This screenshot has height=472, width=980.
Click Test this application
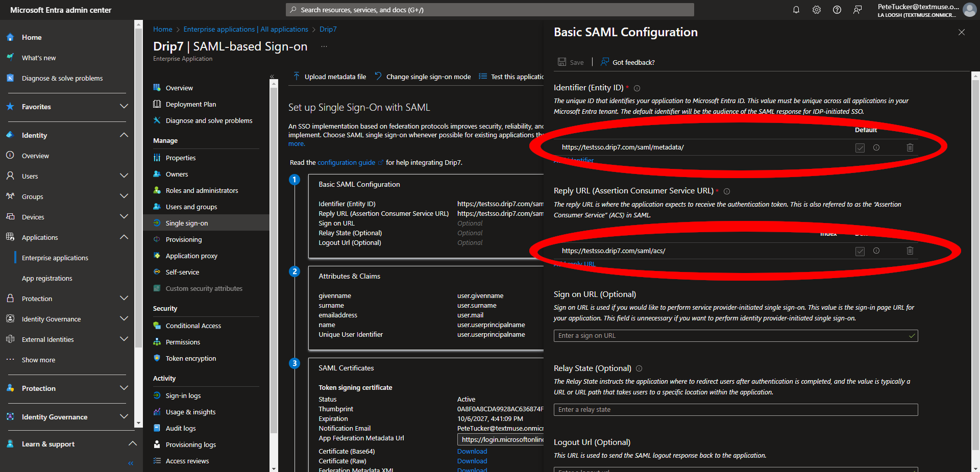511,77
